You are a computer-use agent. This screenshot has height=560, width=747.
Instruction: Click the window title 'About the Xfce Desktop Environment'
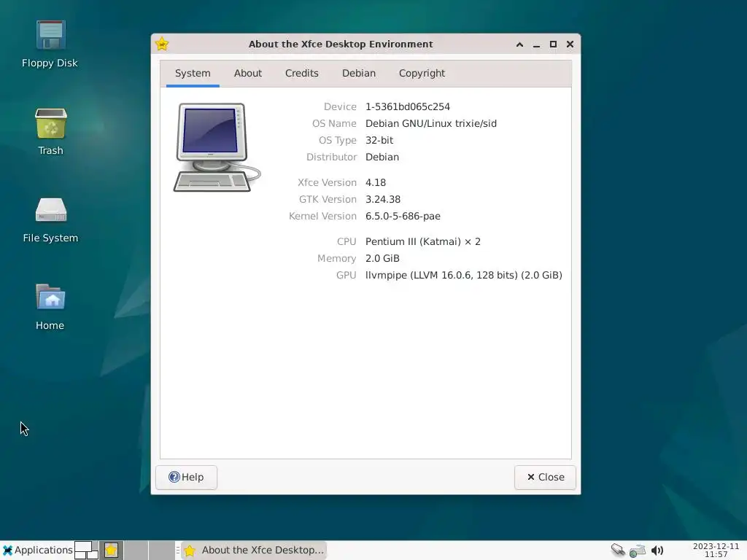pos(341,44)
